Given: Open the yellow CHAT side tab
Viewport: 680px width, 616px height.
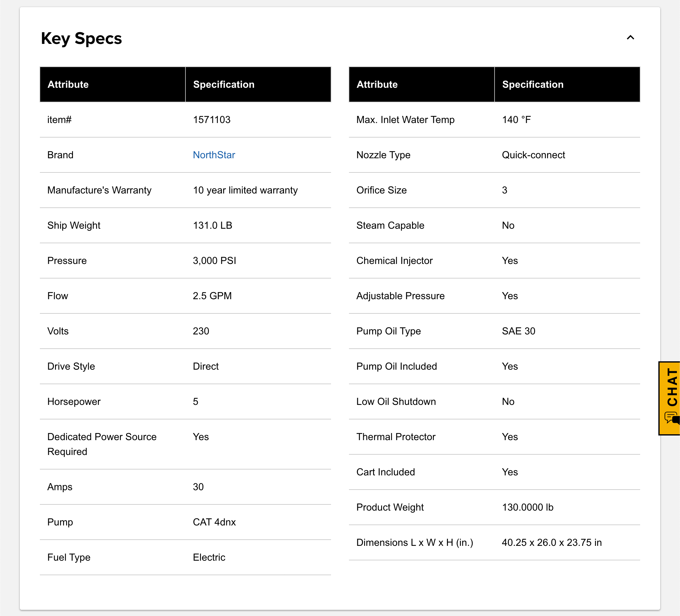Looking at the screenshot, I should click(671, 388).
